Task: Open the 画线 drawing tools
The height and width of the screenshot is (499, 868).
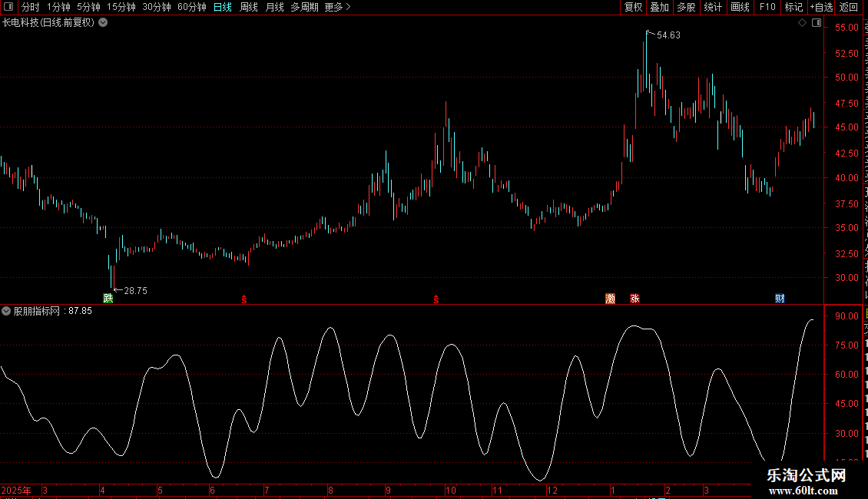Action: (740, 7)
